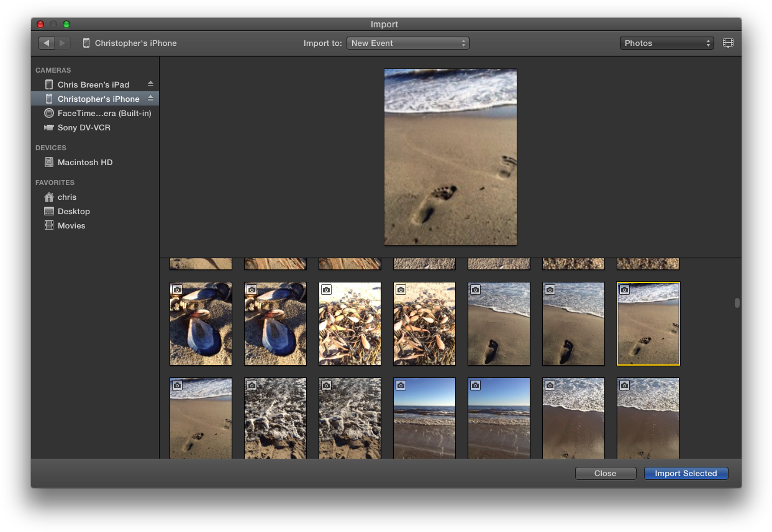Click the chris home folder icon

[x=49, y=197]
